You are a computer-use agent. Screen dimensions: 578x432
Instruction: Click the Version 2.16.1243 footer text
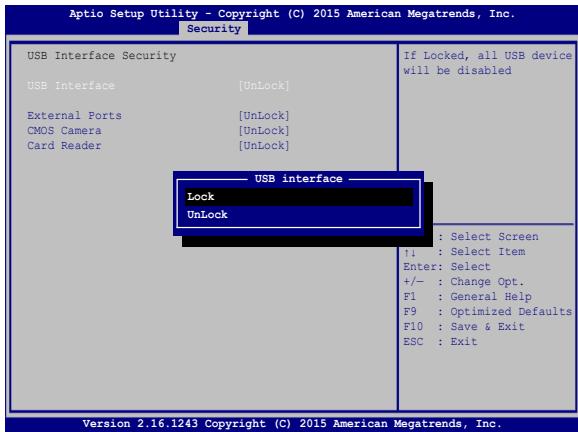[x=292, y=424]
